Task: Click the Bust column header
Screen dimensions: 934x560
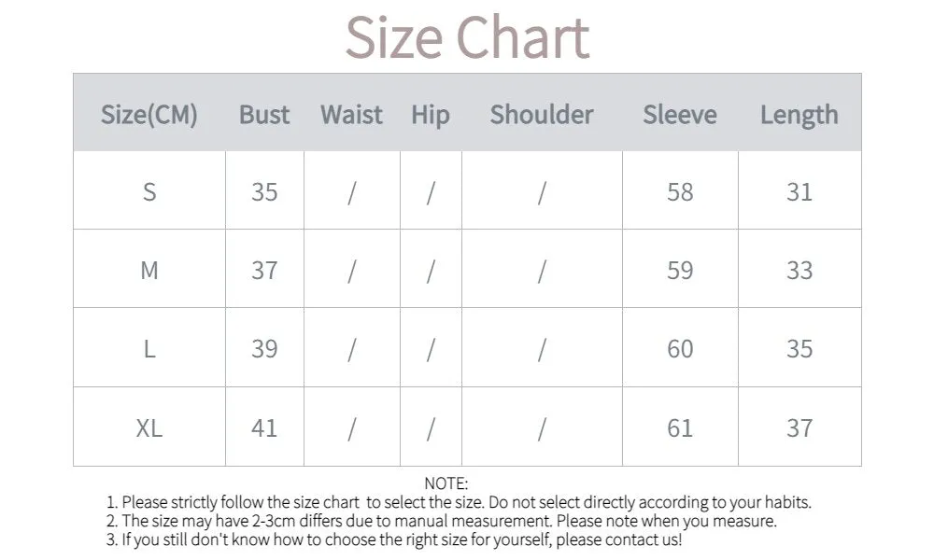Action: click(x=264, y=114)
